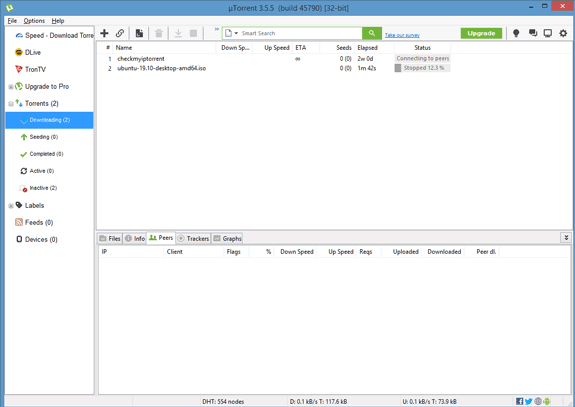The image size is (575, 407).
Task: Switch to the Files tab
Action: pos(110,238)
